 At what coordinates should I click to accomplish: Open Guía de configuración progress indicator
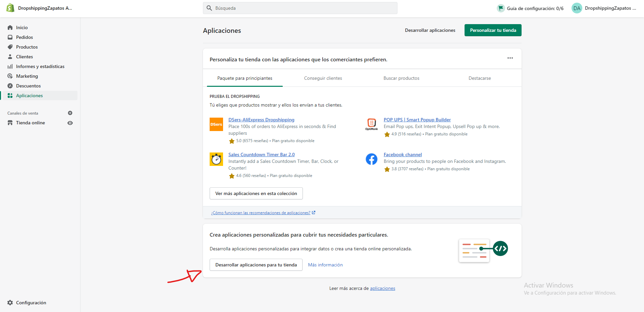pos(530,8)
